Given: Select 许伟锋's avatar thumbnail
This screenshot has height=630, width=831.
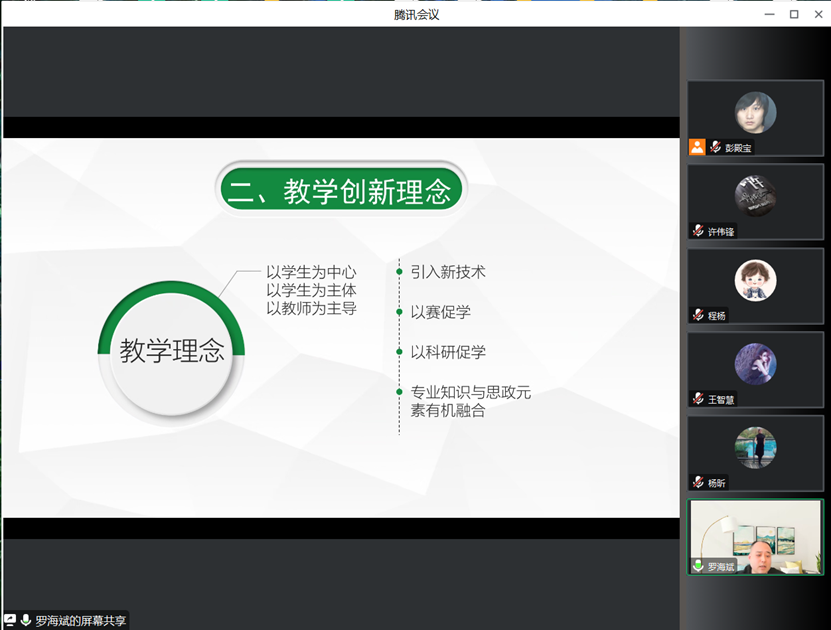Looking at the screenshot, I should 755,196.
